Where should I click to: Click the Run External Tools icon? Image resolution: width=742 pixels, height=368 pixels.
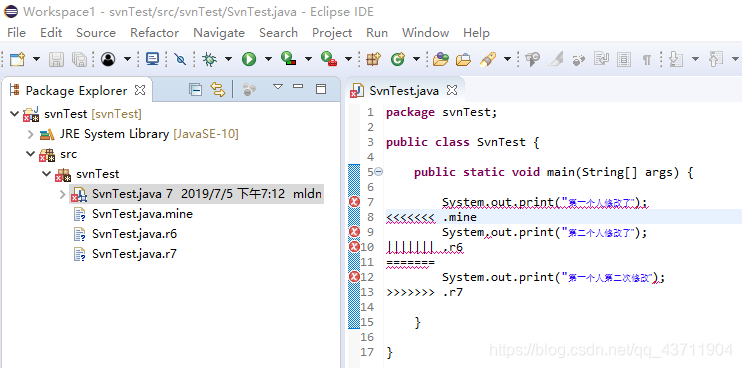(x=328, y=59)
